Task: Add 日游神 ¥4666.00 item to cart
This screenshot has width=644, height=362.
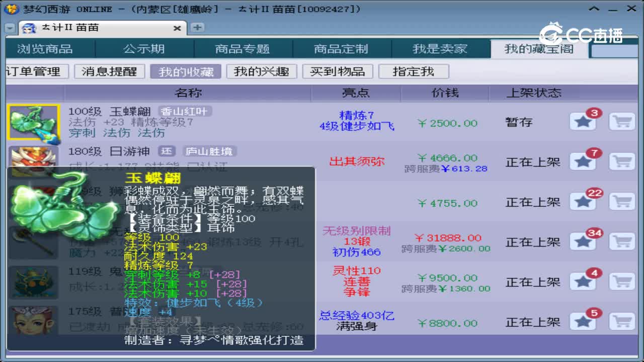Action: (622, 161)
